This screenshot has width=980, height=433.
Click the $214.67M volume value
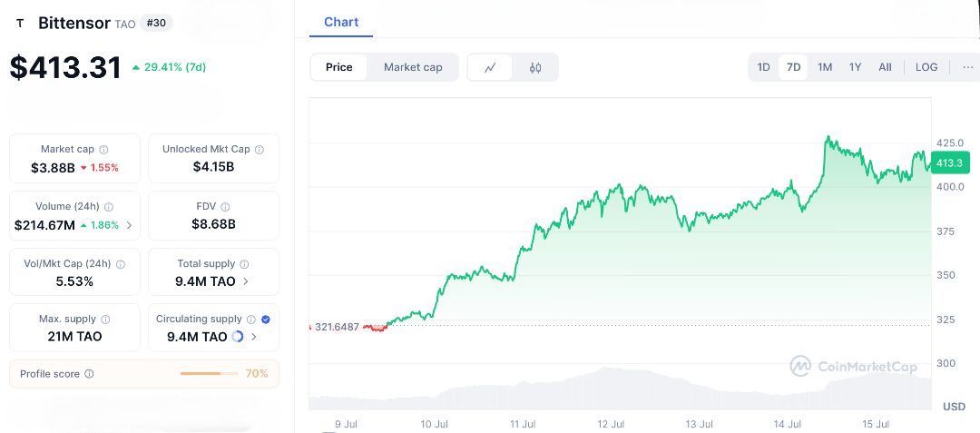(44, 225)
